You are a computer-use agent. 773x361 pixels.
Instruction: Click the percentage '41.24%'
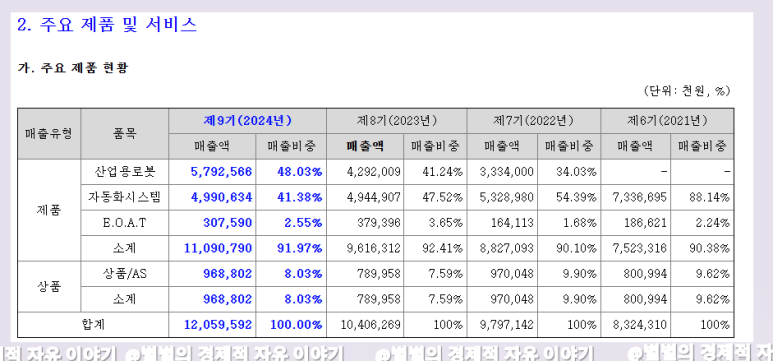(x=443, y=172)
